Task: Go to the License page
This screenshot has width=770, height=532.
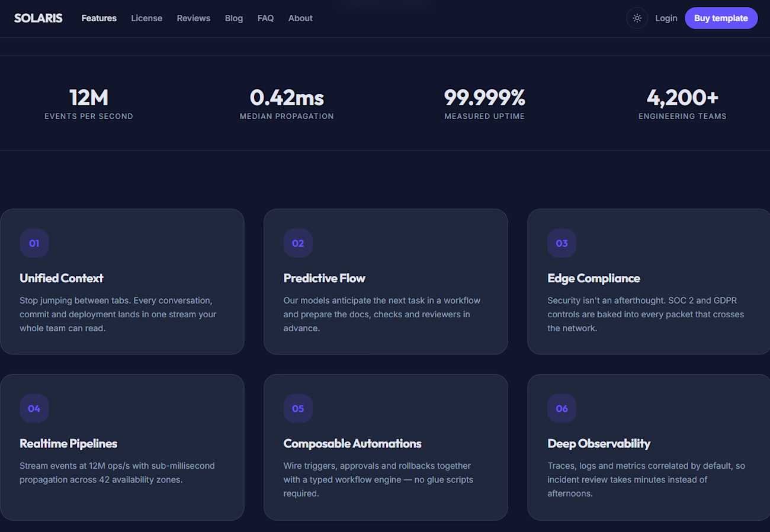Action: pyautogui.click(x=146, y=18)
